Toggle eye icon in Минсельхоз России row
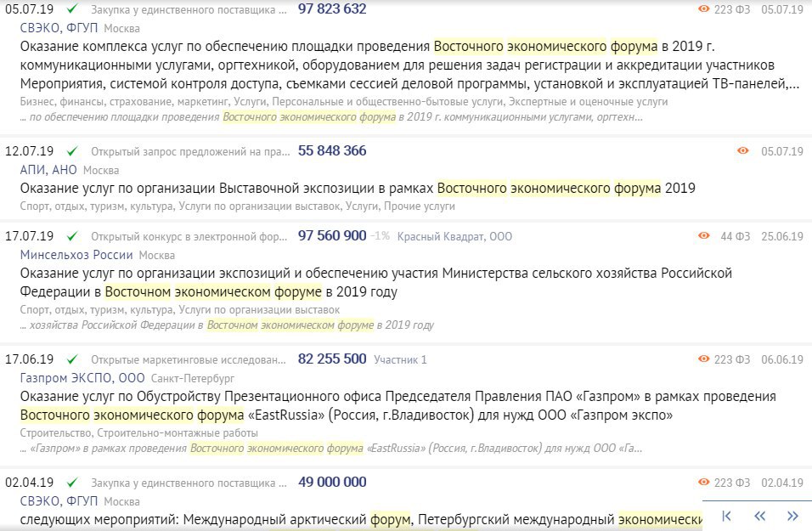 [703, 236]
